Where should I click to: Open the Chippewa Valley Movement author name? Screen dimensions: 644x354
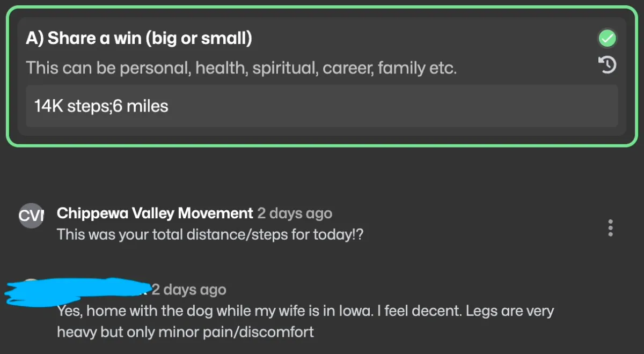155,213
